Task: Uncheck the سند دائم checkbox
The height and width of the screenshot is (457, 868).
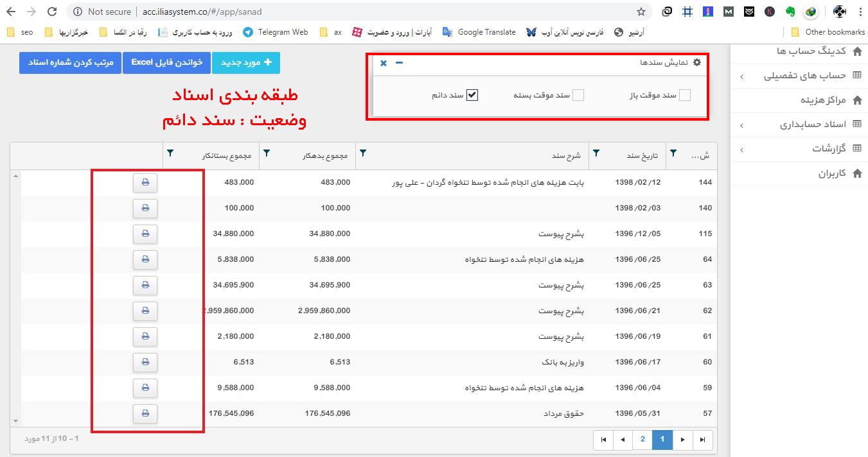Action: coord(473,94)
